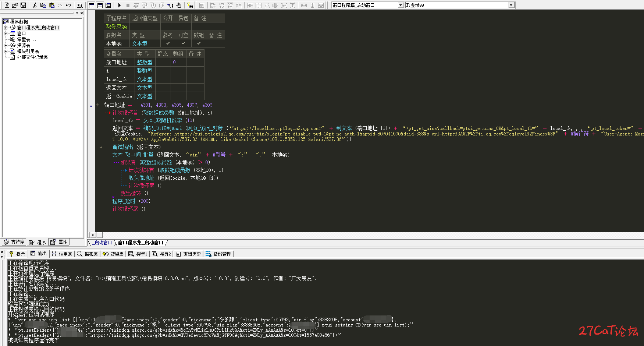Paste from clipboard using toolbar icon
This screenshot has width=644, height=346.
[x=51, y=5]
